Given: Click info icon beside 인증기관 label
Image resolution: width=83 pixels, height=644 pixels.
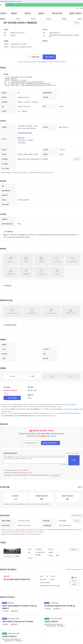Looking at the screenshot, I should (x=48, y=521).
